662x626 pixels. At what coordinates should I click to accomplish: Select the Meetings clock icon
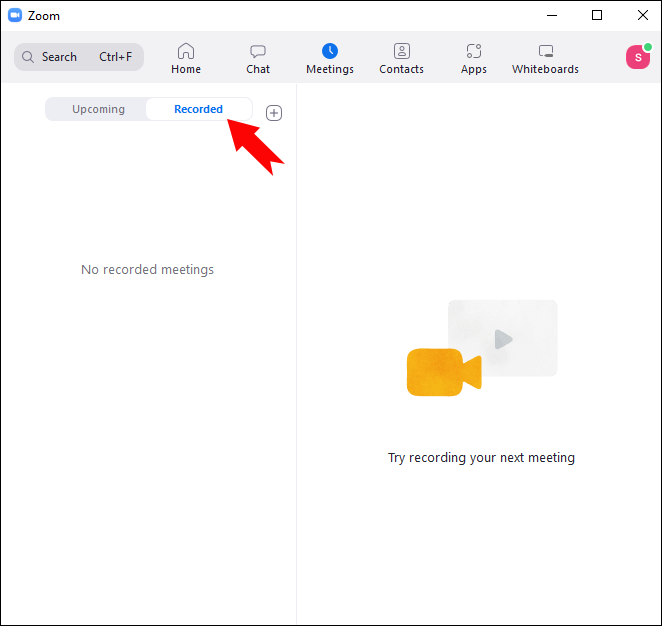(x=330, y=51)
